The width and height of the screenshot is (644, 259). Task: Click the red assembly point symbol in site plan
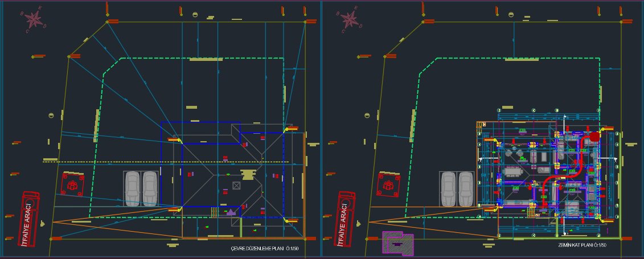[72, 184]
